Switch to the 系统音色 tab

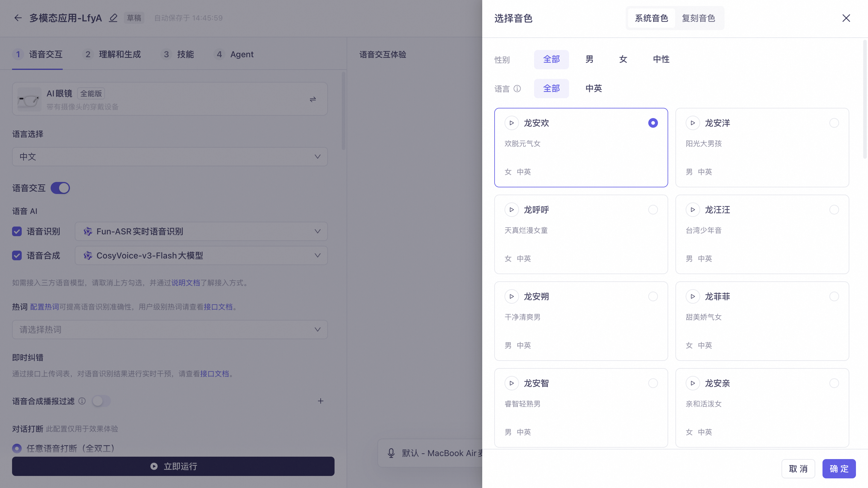coord(651,18)
